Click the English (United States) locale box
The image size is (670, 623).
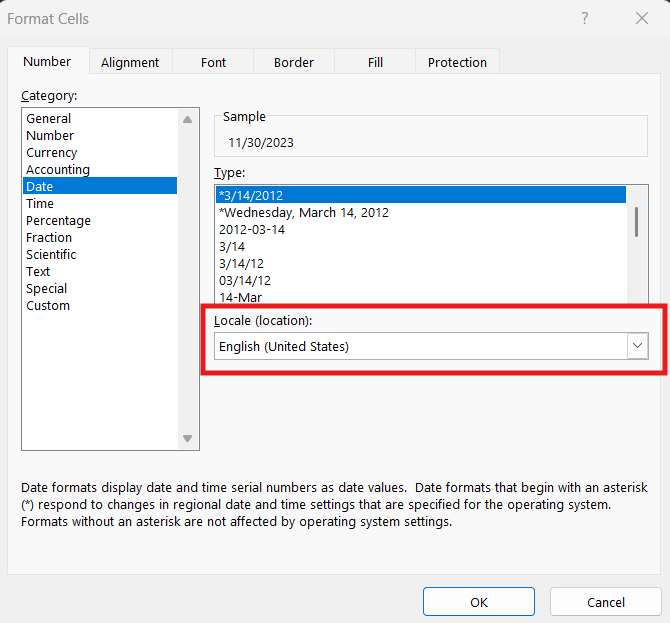[x=420, y=346]
